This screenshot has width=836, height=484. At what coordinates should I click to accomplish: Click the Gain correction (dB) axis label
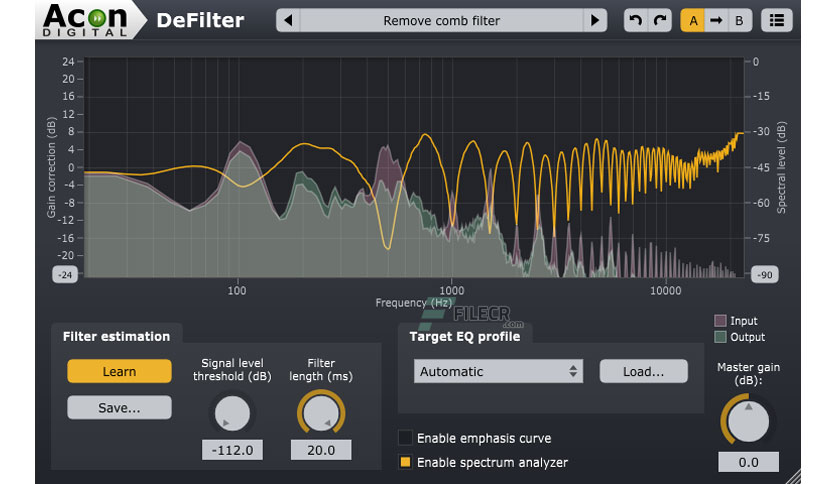(51, 167)
